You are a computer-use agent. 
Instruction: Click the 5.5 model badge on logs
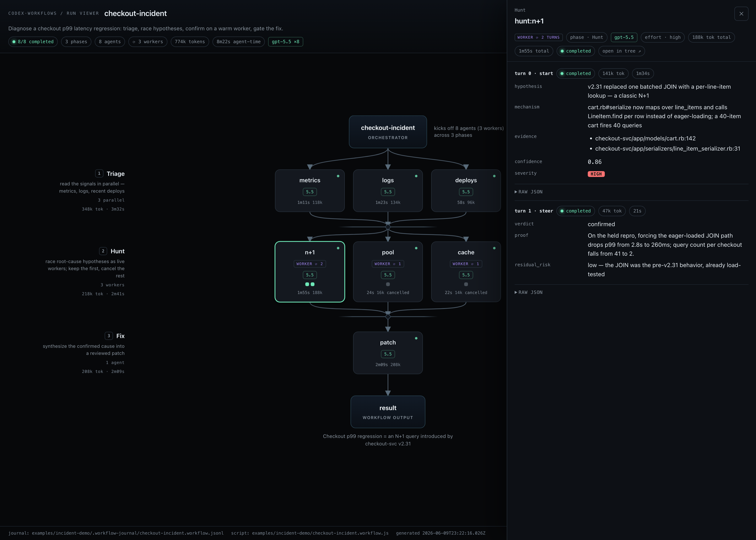pyautogui.click(x=388, y=192)
